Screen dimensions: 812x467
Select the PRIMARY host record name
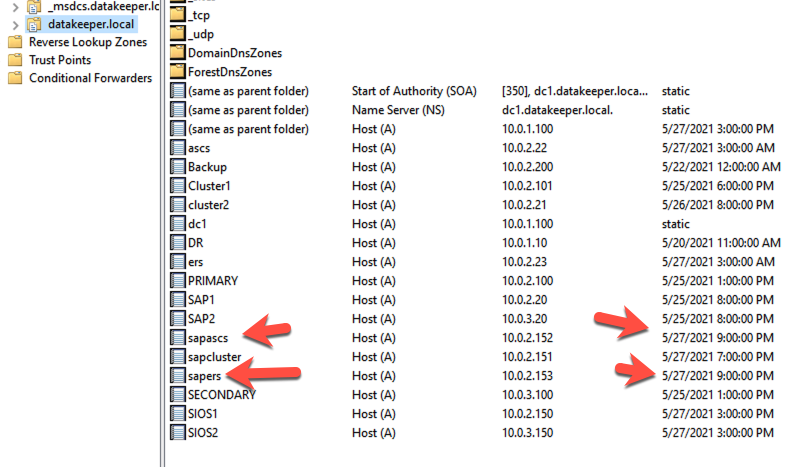point(212,281)
